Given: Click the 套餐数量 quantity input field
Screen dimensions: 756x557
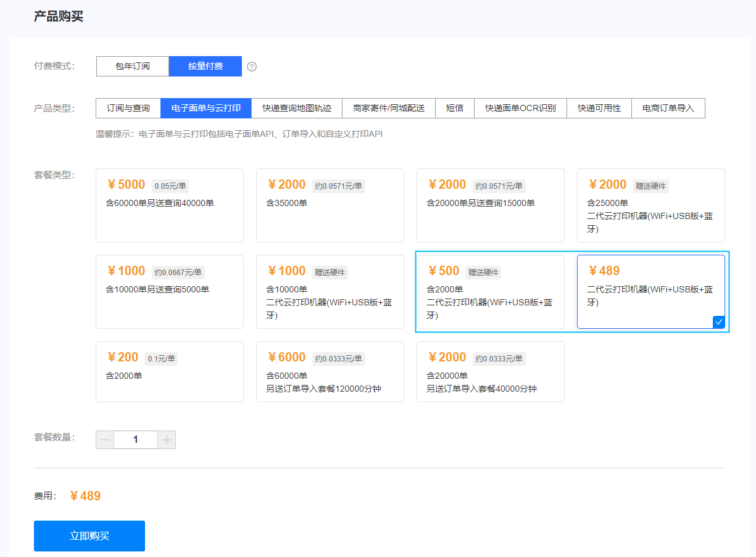Looking at the screenshot, I should coord(136,440).
